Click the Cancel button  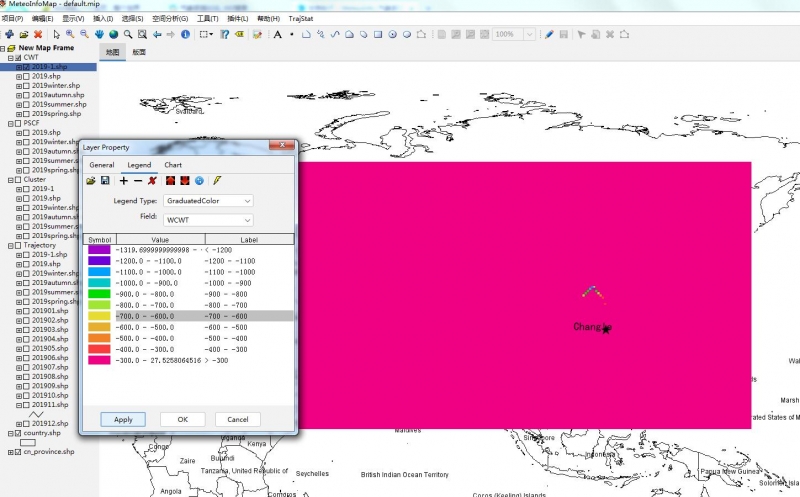click(x=237, y=419)
